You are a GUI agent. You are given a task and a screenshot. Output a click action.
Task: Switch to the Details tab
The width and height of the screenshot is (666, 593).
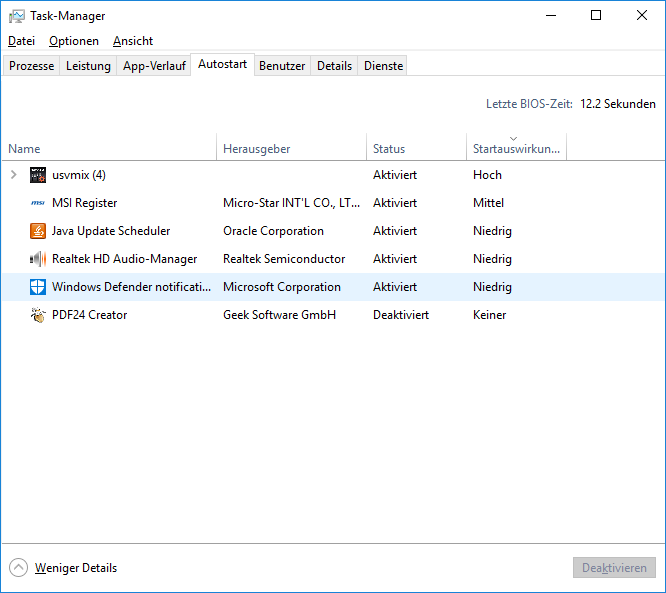[334, 66]
